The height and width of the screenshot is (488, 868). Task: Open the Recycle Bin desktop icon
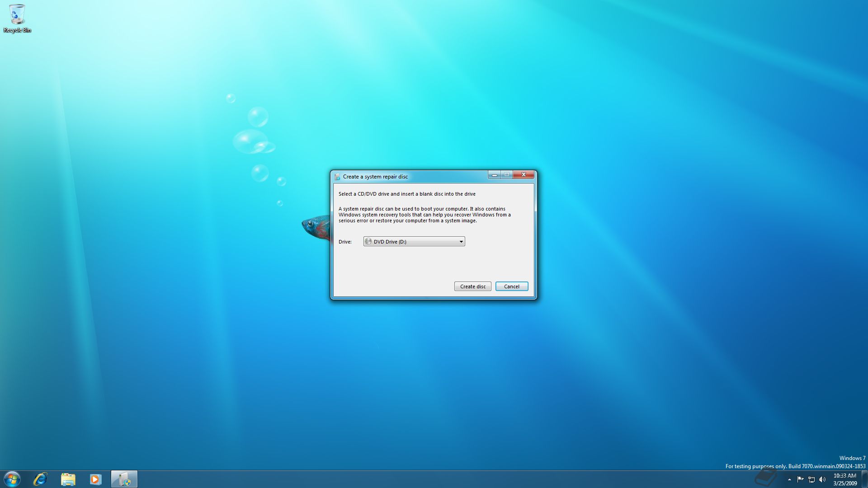click(17, 19)
